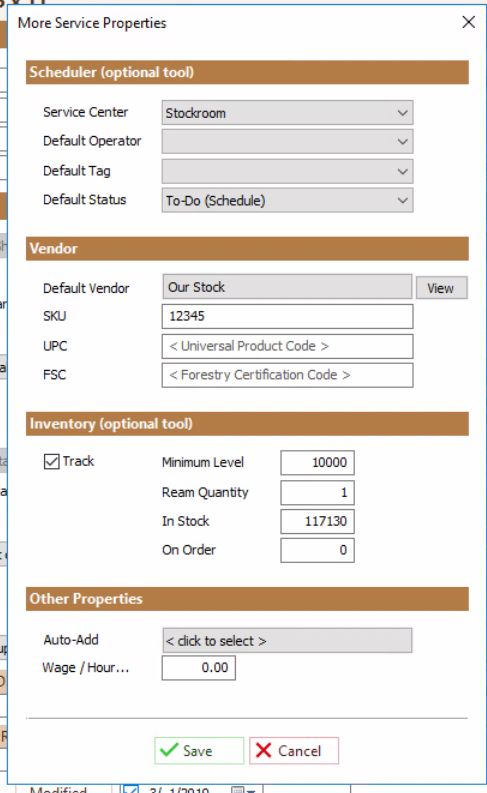Viewport: 487px width, 793px height.
Task: Click the Wage / Hour amount field
Action: (x=199, y=668)
